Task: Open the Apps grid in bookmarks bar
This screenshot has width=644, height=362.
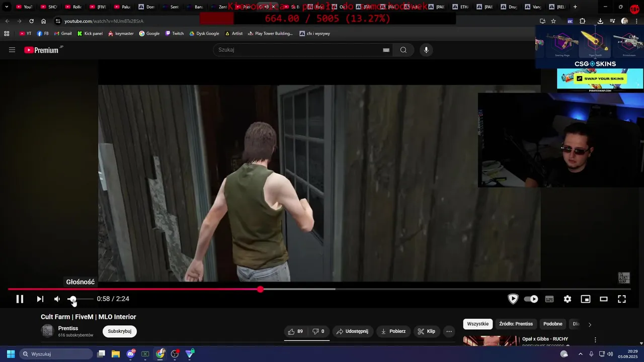Action: 7,34
